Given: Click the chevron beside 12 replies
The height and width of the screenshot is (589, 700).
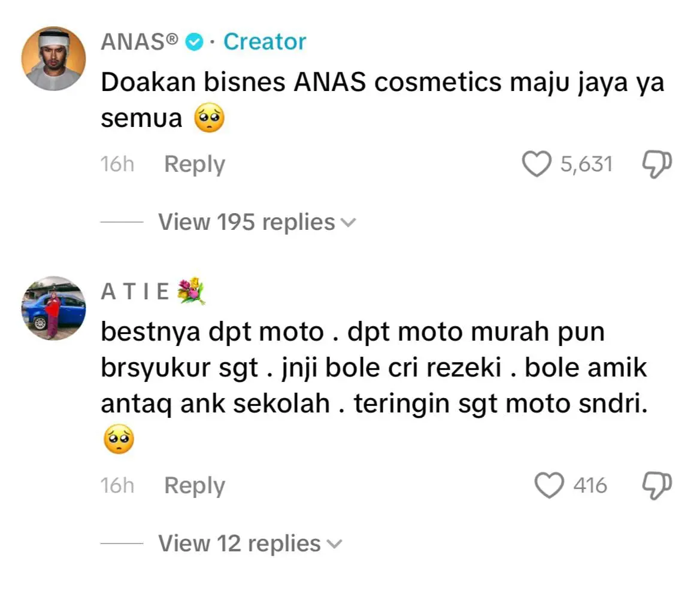Looking at the screenshot, I should pos(334,544).
